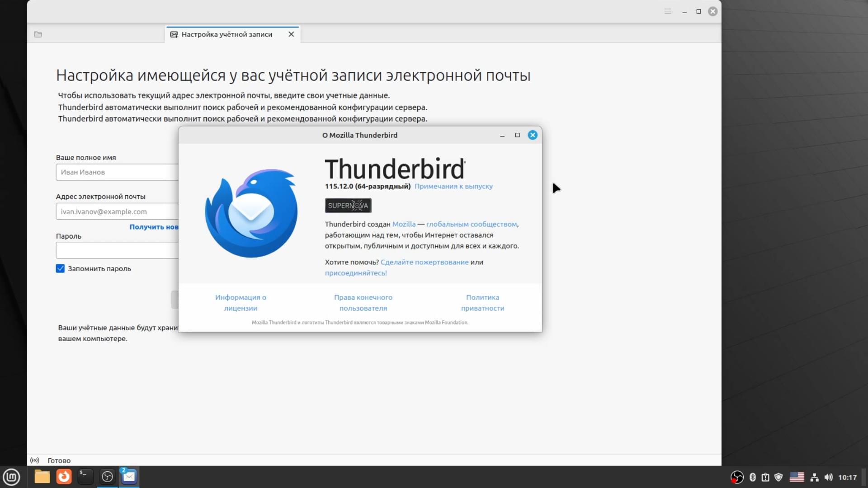Viewport: 868px width, 488px height.
Task: Open the US keyboard layout flag
Action: [797, 477]
